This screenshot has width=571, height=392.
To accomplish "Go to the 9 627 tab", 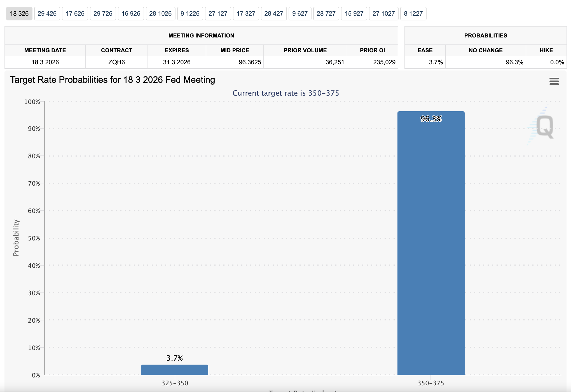I will point(300,14).
